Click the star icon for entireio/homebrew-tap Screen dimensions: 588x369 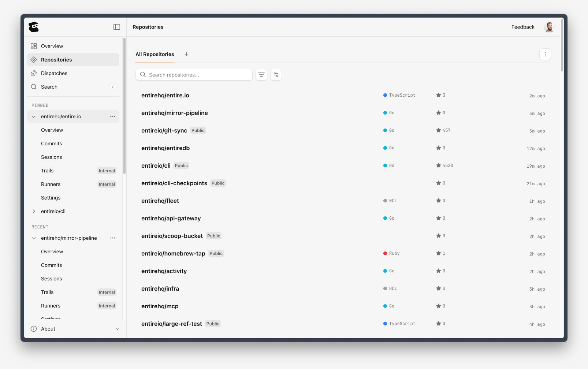pyautogui.click(x=439, y=253)
